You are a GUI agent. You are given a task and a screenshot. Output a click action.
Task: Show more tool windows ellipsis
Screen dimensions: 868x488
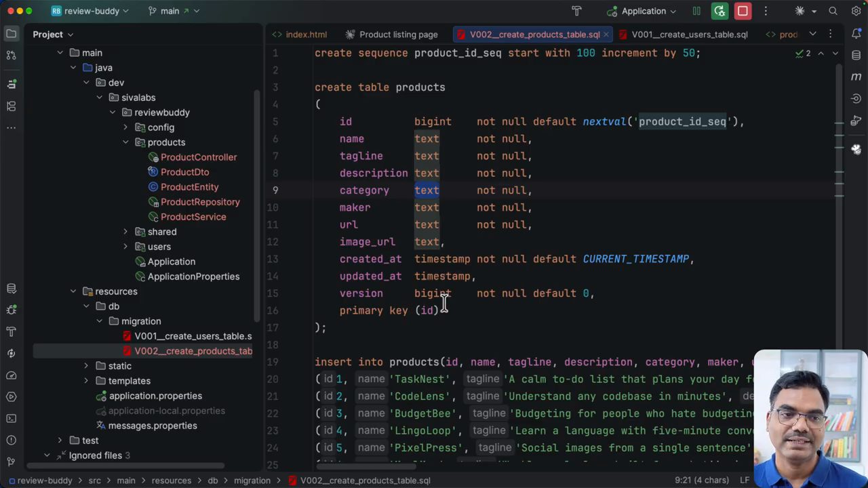[11, 127]
